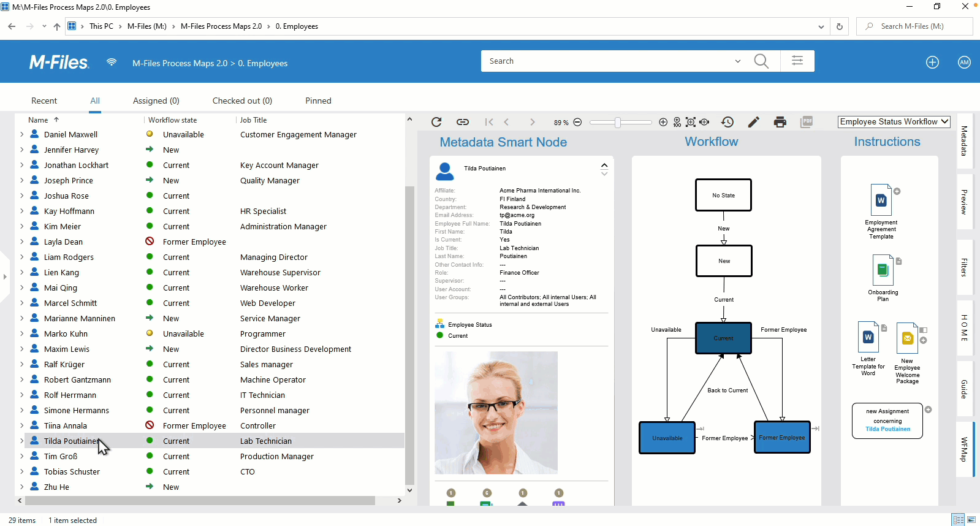The image size is (980, 526).
Task: Refresh the Explorer address bar
Action: coord(840,26)
